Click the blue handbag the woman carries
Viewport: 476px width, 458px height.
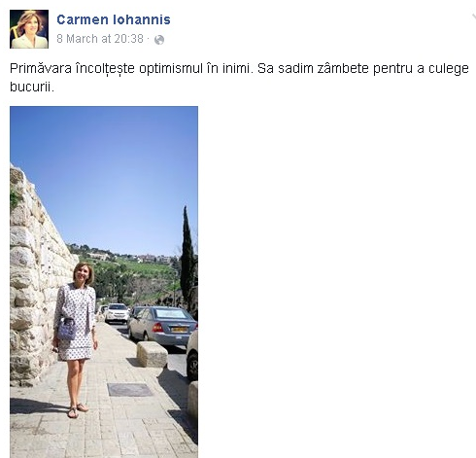pos(67,329)
